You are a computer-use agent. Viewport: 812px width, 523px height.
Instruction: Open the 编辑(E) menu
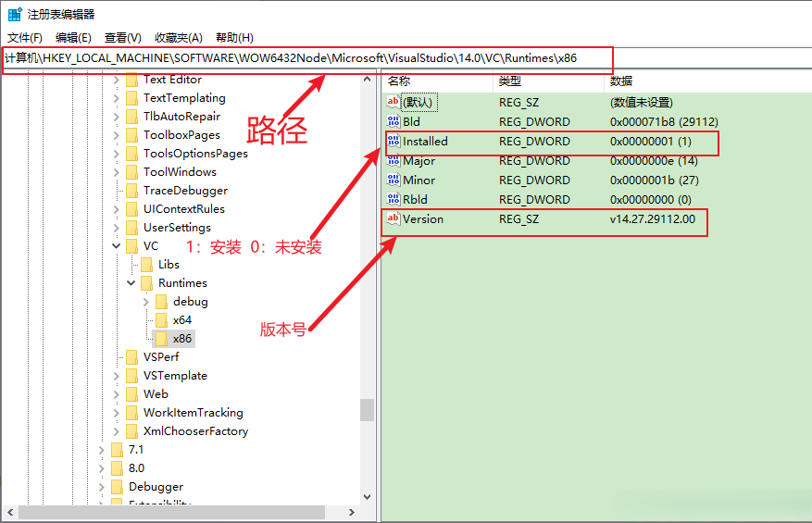(x=73, y=38)
